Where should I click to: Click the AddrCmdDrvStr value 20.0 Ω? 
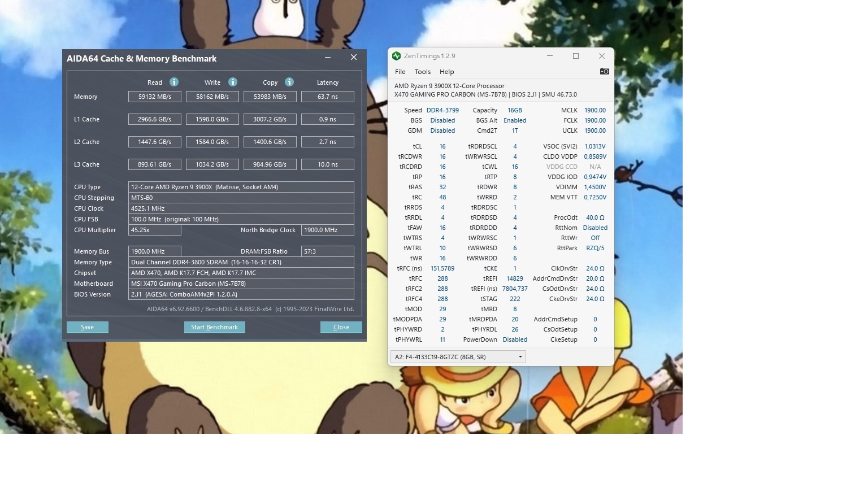[595, 278]
